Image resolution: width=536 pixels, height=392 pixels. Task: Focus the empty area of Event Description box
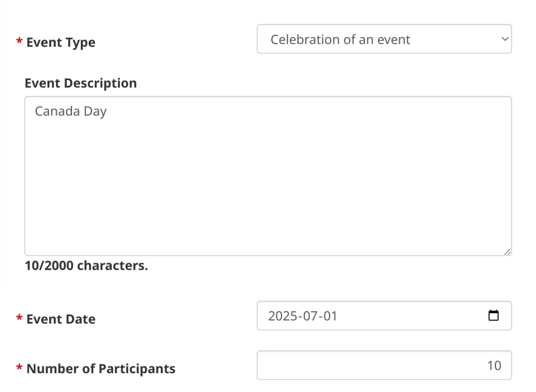(x=268, y=189)
